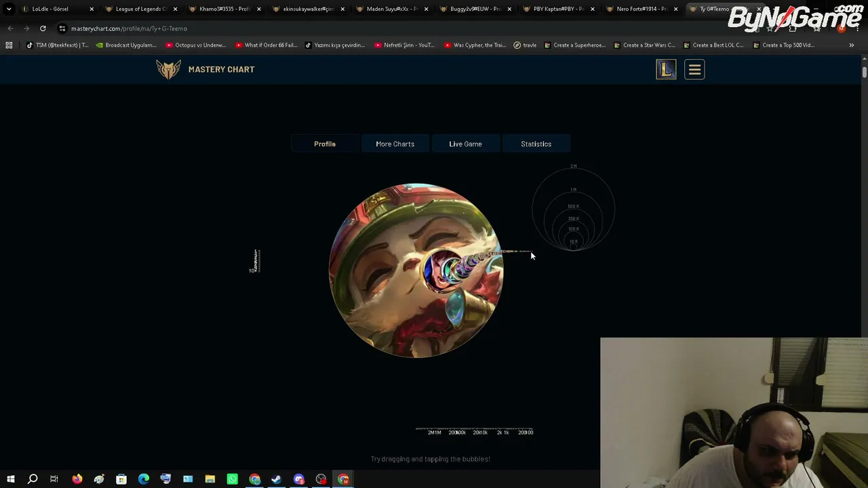Select the Profile tab

[x=325, y=144]
